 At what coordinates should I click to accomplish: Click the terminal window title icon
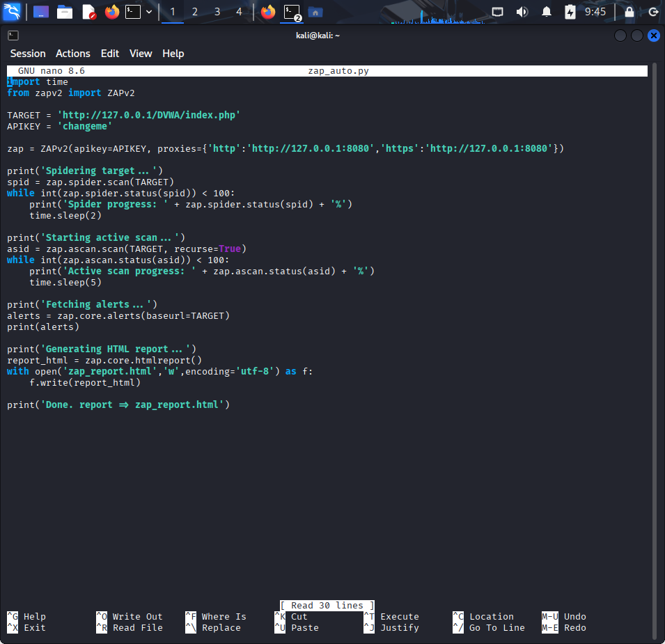coord(13,36)
